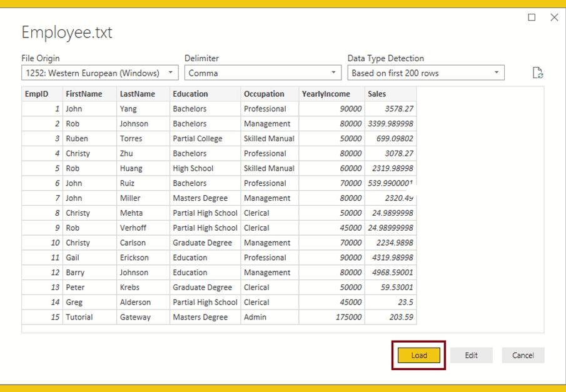This screenshot has width=566, height=392.
Task: Click the first name Ruben
Action: [x=90, y=139]
